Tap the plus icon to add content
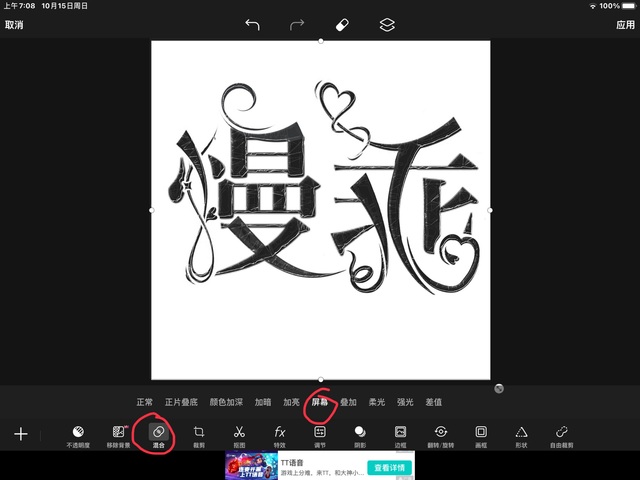 pos(21,434)
